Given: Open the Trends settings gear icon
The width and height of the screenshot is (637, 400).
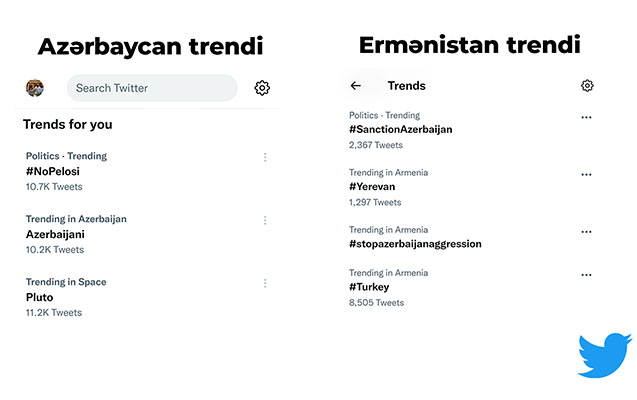Looking at the screenshot, I should 587,86.
